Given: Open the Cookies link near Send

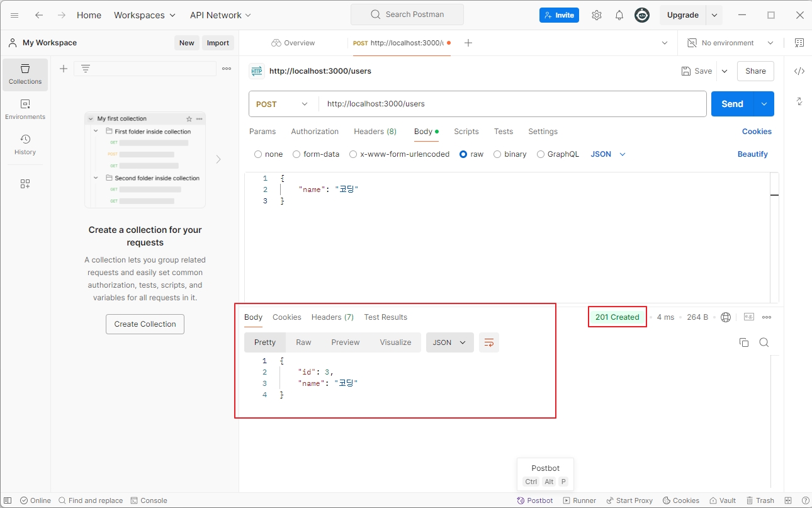Looking at the screenshot, I should click(x=757, y=132).
